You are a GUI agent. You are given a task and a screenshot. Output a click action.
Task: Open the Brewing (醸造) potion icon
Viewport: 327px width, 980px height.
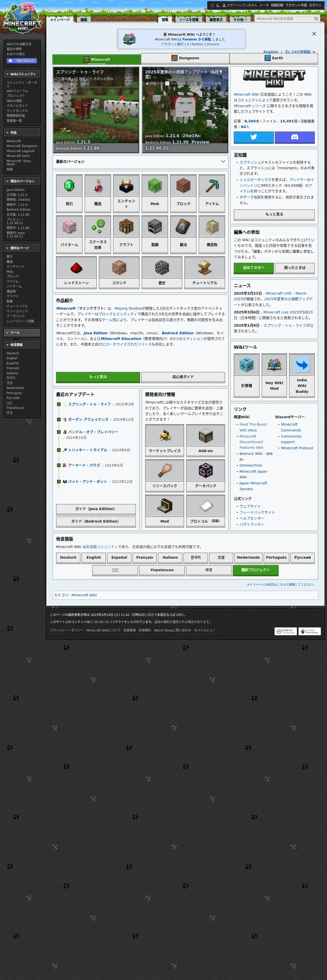pos(98,186)
